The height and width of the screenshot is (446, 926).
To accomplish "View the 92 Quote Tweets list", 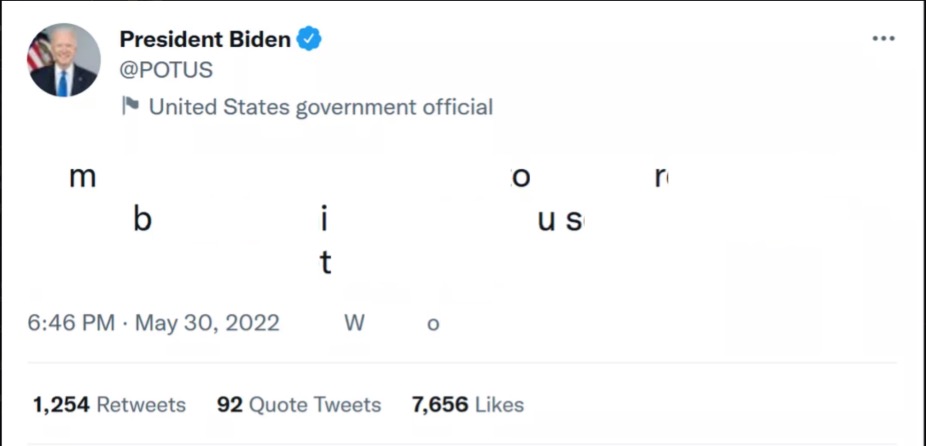I will [x=299, y=405].
